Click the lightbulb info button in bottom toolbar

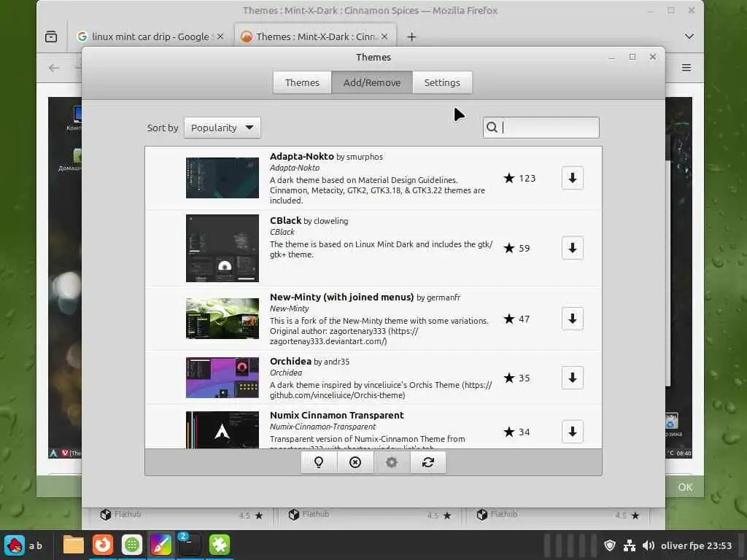click(x=319, y=462)
